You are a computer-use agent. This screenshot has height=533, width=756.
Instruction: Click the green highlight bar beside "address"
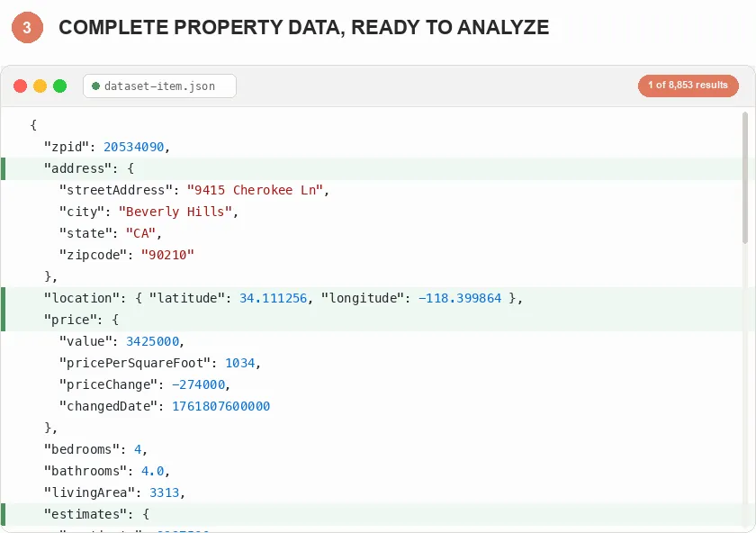pyautogui.click(x=4, y=168)
